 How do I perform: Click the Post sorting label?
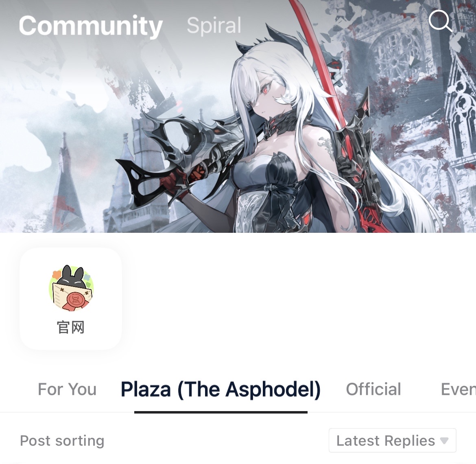(x=62, y=441)
